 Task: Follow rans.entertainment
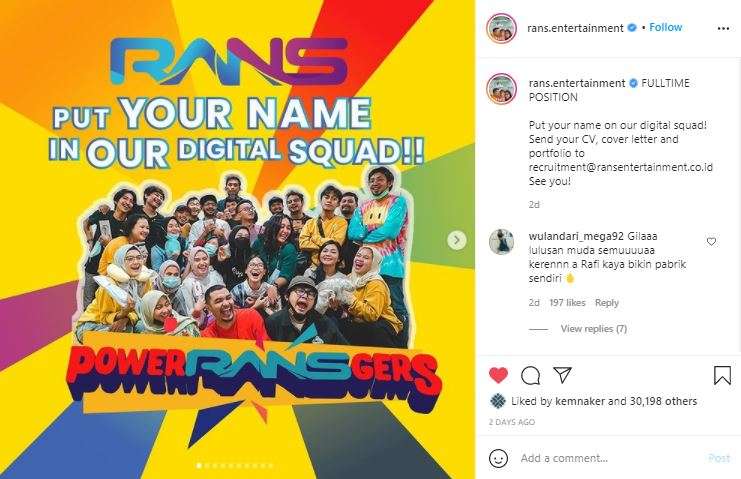(665, 27)
